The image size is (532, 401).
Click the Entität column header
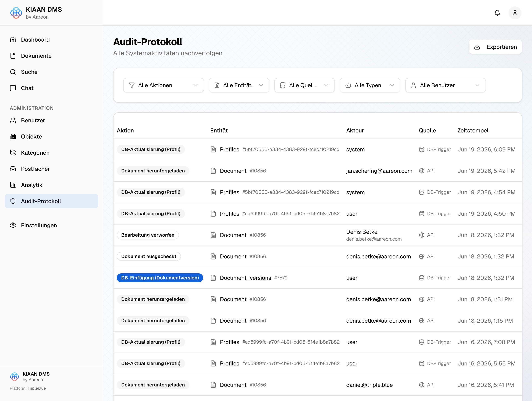[219, 131]
